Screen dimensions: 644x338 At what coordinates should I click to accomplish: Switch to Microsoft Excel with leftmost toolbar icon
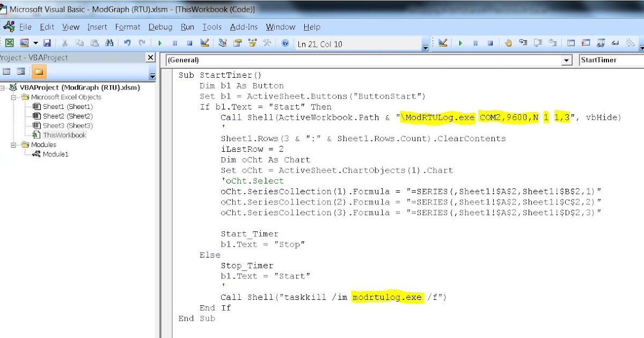[x=10, y=43]
